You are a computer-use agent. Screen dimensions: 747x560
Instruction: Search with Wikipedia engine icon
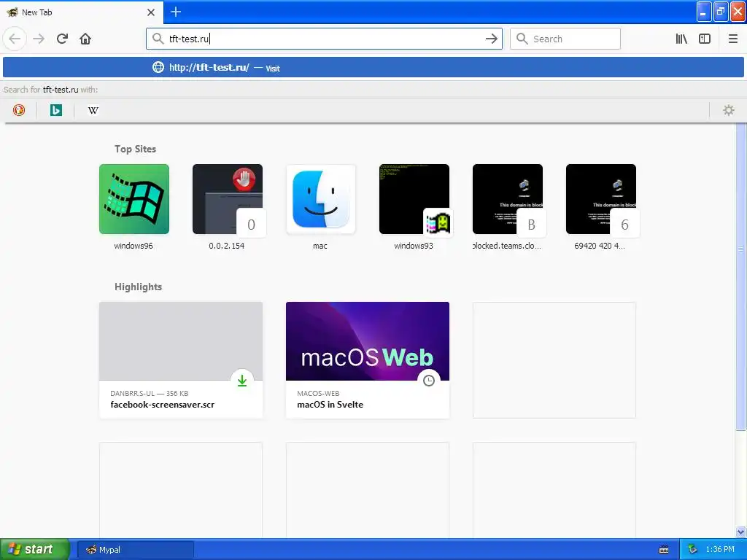[93, 110]
